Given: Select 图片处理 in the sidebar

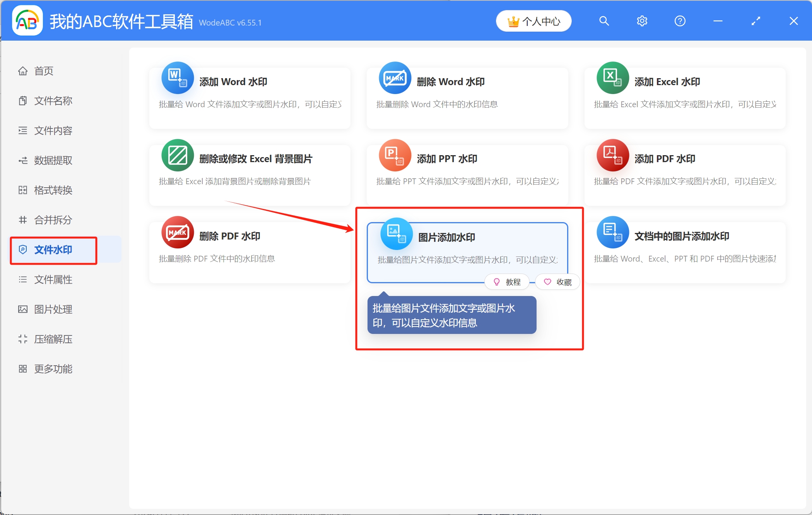Looking at the screenshot, I should click(53, 310).
